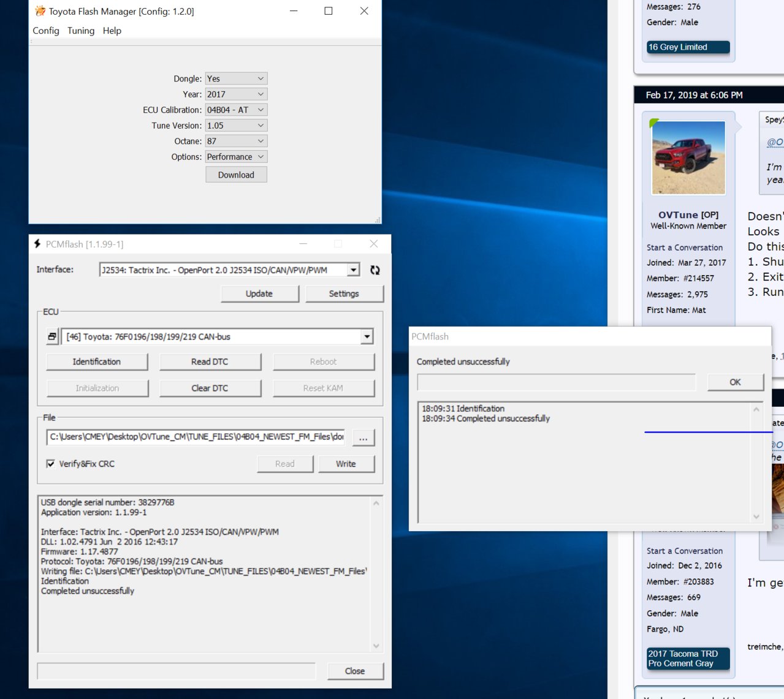The width and height of the screenshot is (784, 699).
Task: Click the tune file path field
Action: point(196,437)
